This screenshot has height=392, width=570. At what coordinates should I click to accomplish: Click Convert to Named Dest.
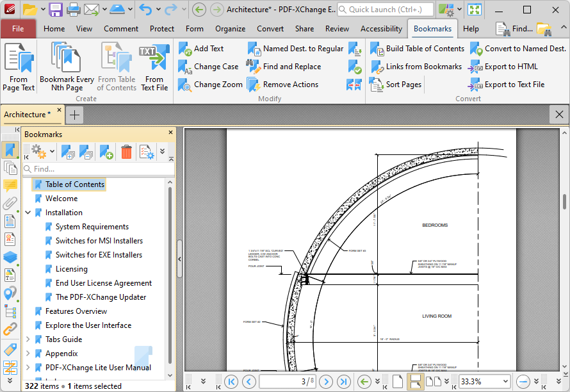[x=518, y=49]
